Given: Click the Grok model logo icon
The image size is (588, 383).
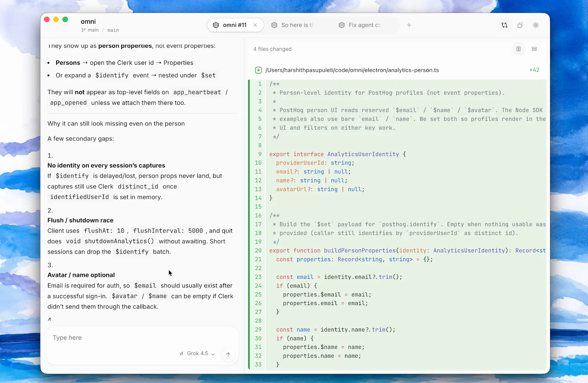Looking at the screenshot, I should point(181,354).
